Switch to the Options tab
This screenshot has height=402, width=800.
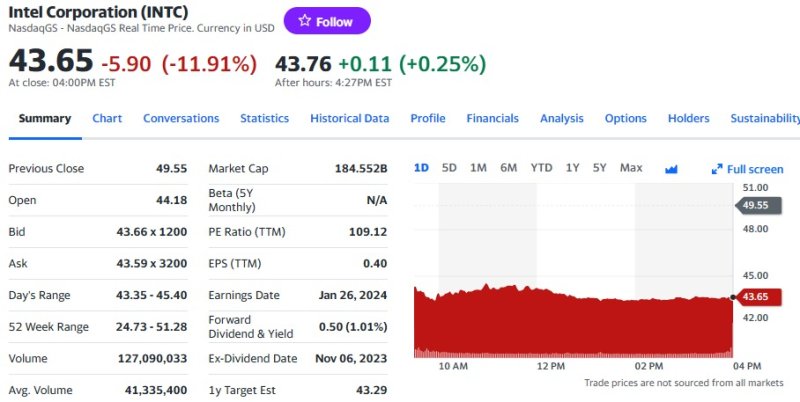pos(626,118)
